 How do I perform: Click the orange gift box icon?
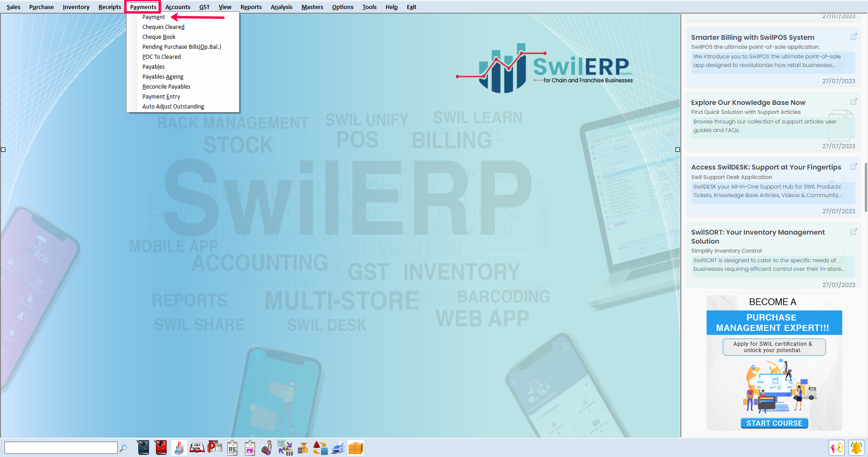(356, 448)
